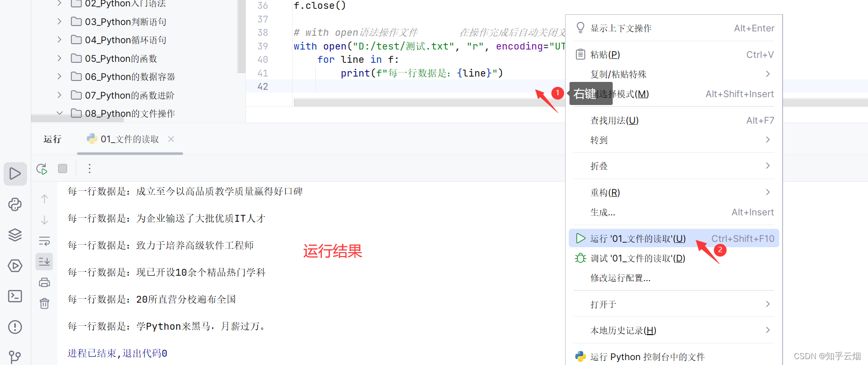Open the 转到 submenu
The height and width of the screenshot is (365, 868).
(674, 140)
